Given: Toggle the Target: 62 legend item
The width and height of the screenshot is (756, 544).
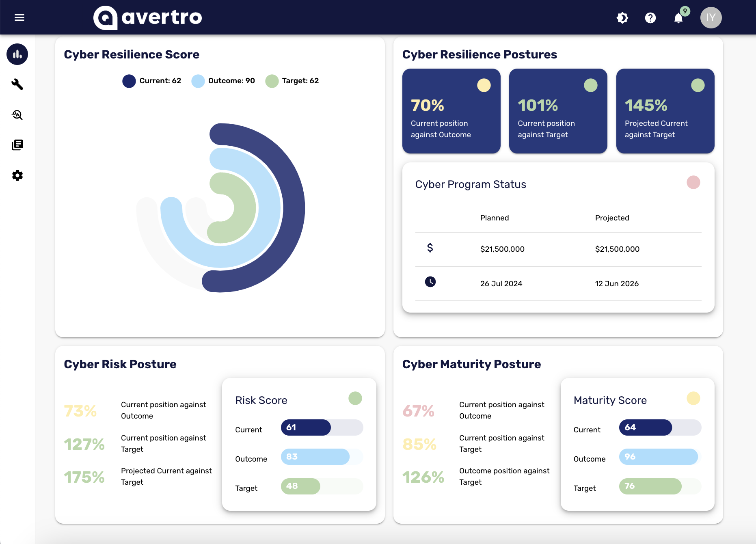Looking at the screenshot, I should 292,81.
